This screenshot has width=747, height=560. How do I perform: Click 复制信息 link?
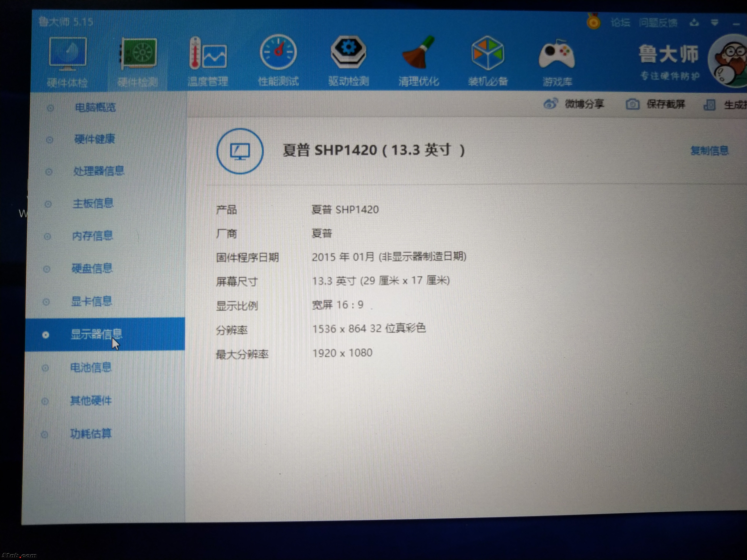[709, 151]
